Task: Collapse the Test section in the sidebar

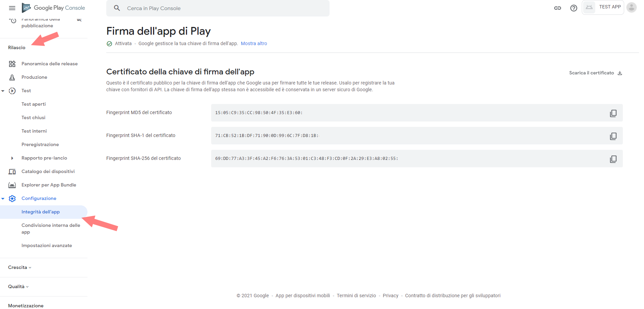Action: coord(3,91)
